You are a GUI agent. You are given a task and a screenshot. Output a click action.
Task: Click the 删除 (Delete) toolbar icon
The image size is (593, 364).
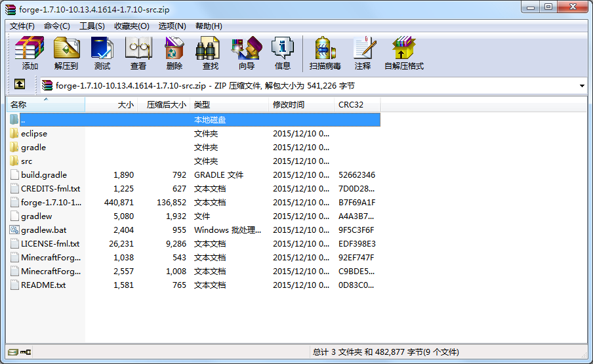pos(174,48)
